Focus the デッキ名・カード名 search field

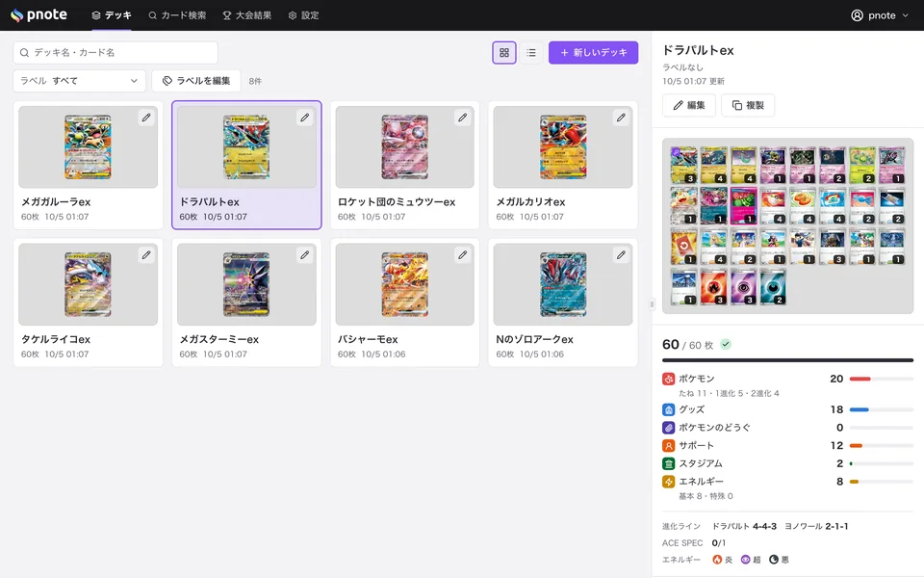(115, 52)
